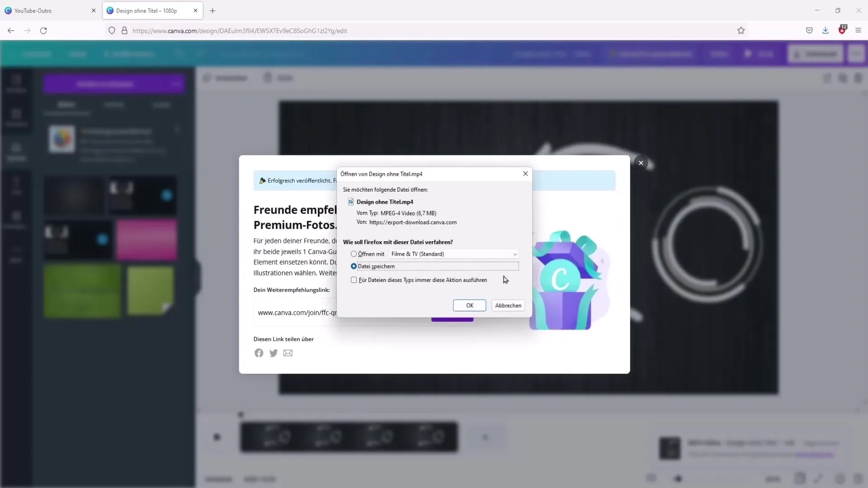Open the red extension icon in toolbar
Viewport: 868px width, 488px height.
(x=842, y=30)
